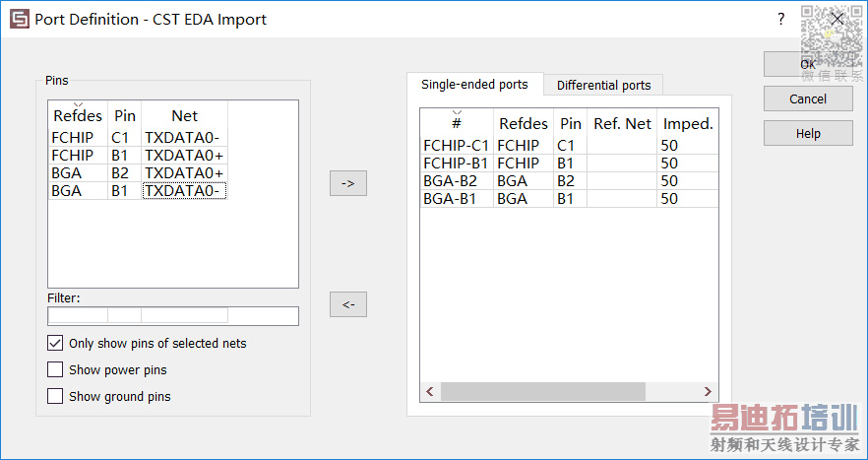
Task: Click the horizontal scrollbar thumb in ports table
Action: point(542,392)
